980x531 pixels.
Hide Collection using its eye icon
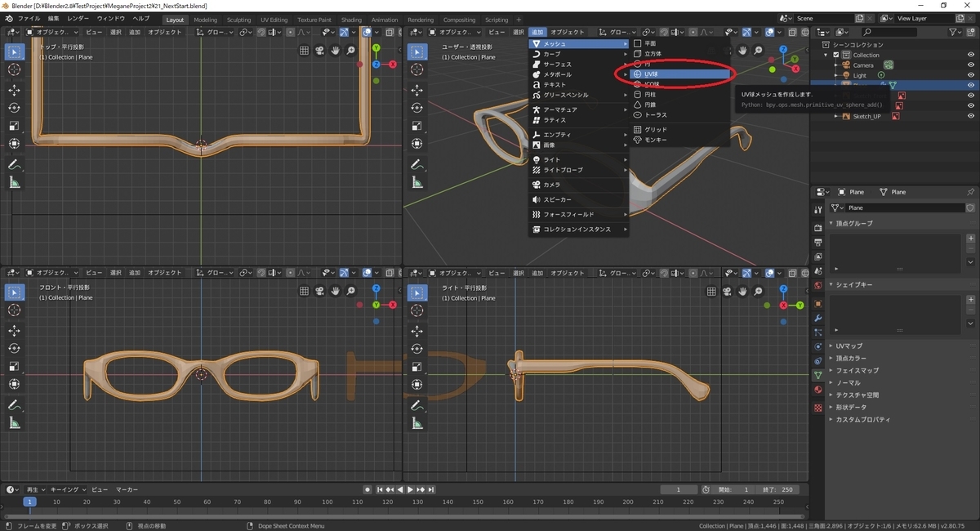pyautogui.click(x=971, y=55)
